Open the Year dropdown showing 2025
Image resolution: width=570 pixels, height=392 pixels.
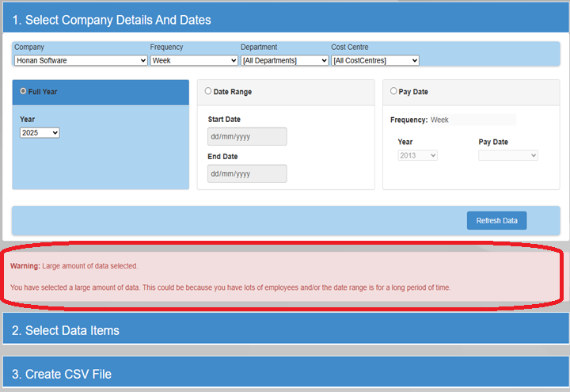pyautogui.click(x=40, y=133)
